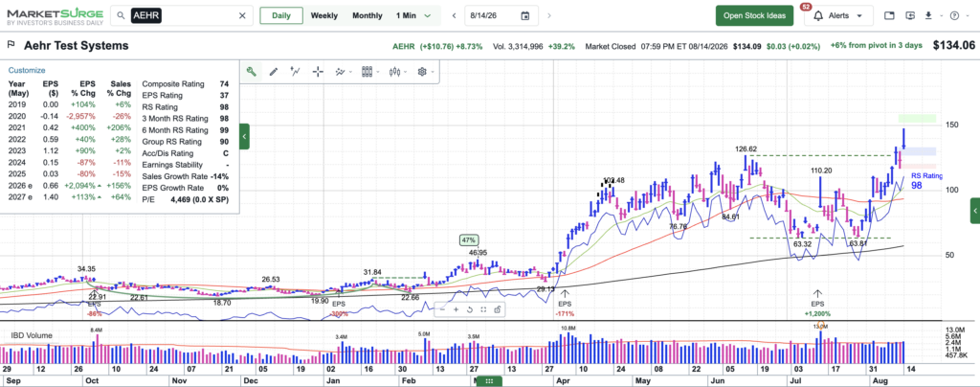Click the EPS +1,200% earnings marker

817,303
